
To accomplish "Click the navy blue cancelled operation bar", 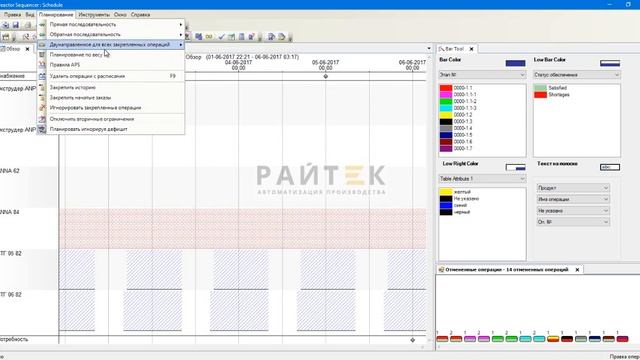I will pyautogui.click(x=595, y=339).
